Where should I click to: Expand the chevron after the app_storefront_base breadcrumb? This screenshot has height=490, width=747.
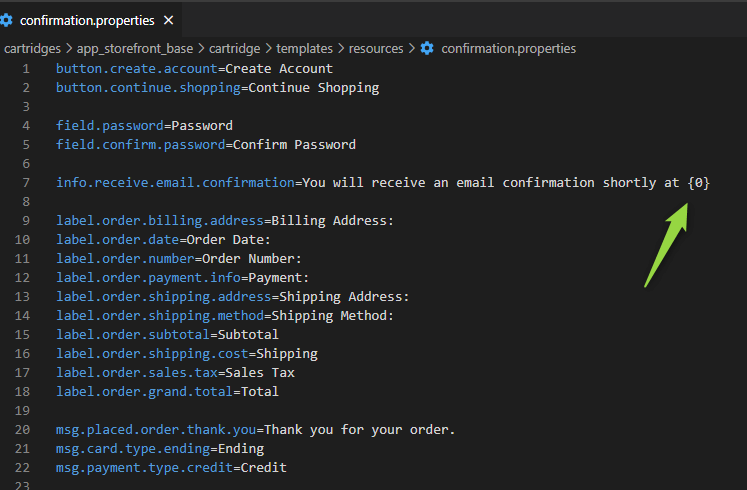(x=201, y=49)
